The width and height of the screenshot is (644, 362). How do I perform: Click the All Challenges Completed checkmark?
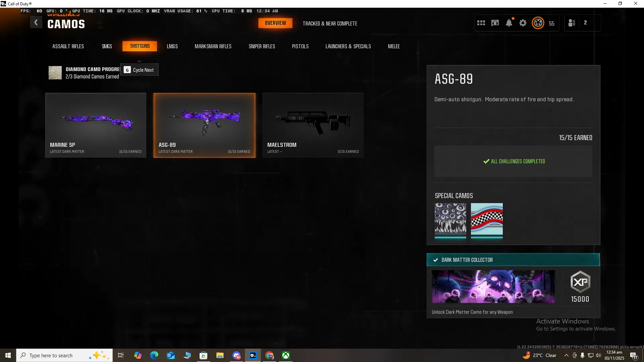[x=486, y=161]
